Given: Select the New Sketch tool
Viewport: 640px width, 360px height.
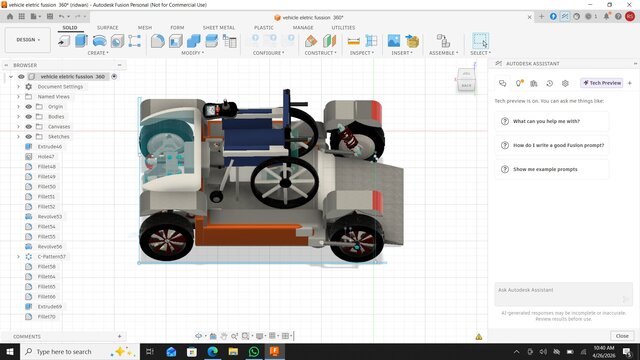Looking at the screenshot, I should pos(64,41).
